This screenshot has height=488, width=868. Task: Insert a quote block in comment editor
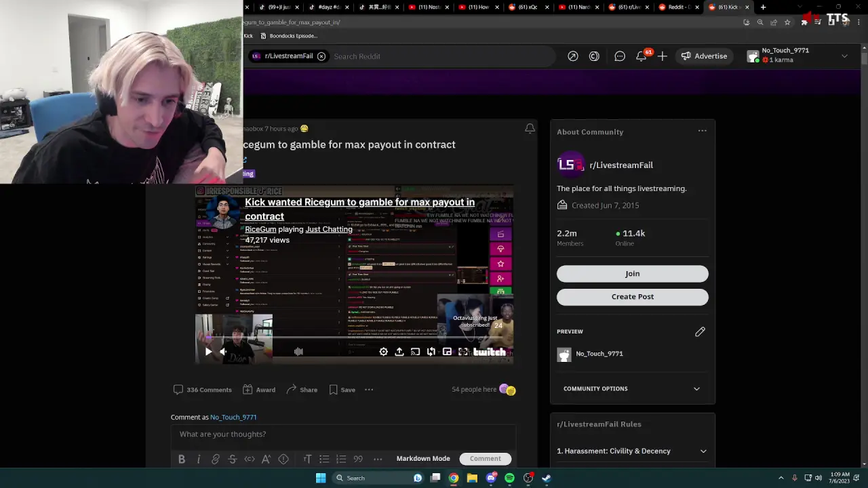[358, 459]
